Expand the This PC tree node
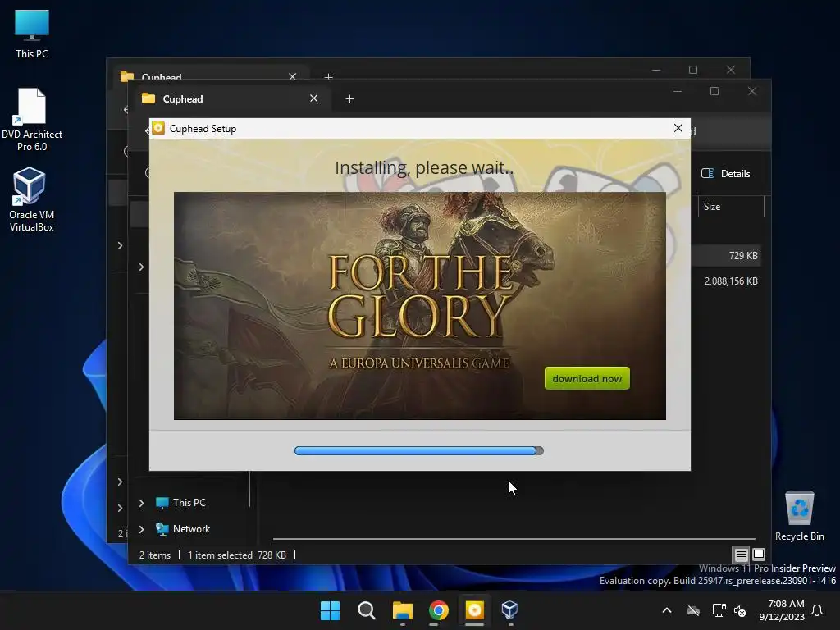840x630 pixels. (x=141, y=503)
